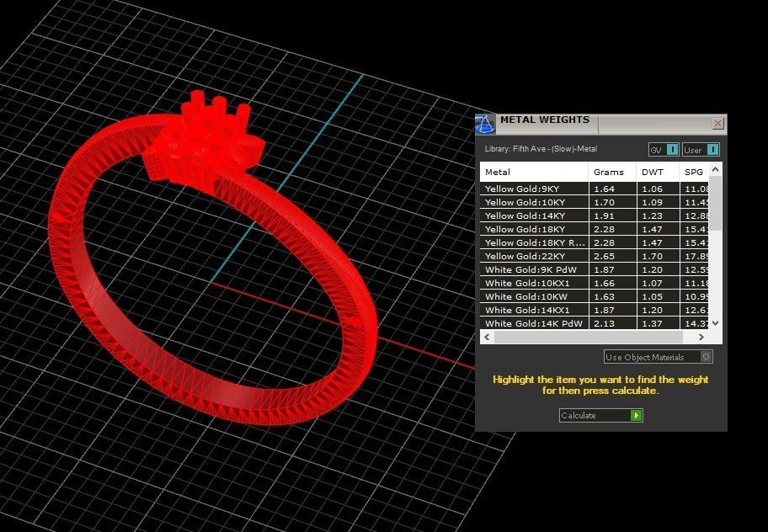Viewport: 768px width, 532px height.
Task: Select the Yellow Gold:10KY row
Action: (595, 202)
